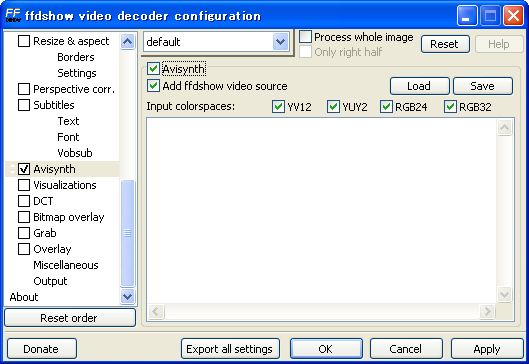The height and width of the screenshot is (364, 529).
Task: Click the Reset order button
Action: point(70,318)
